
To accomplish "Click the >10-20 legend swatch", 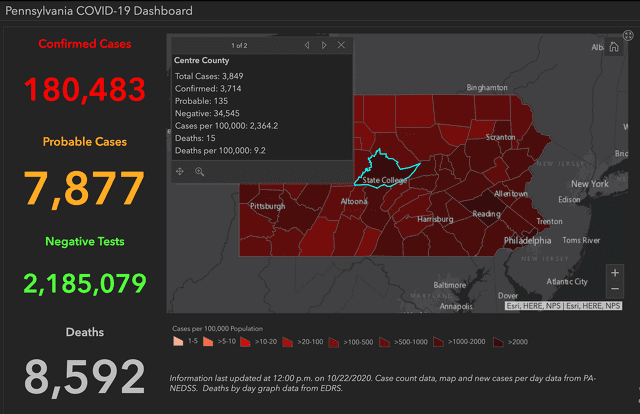I will [x=245, y=342].
